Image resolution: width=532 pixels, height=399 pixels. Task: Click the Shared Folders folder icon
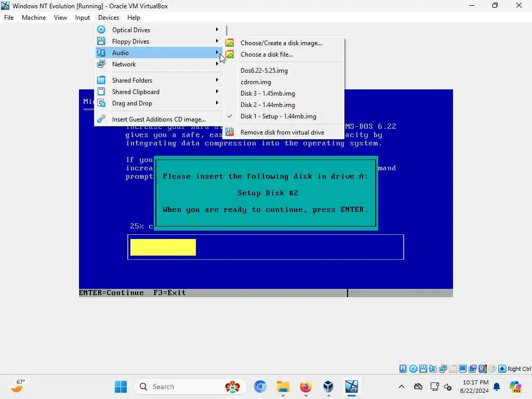point(101,80)
